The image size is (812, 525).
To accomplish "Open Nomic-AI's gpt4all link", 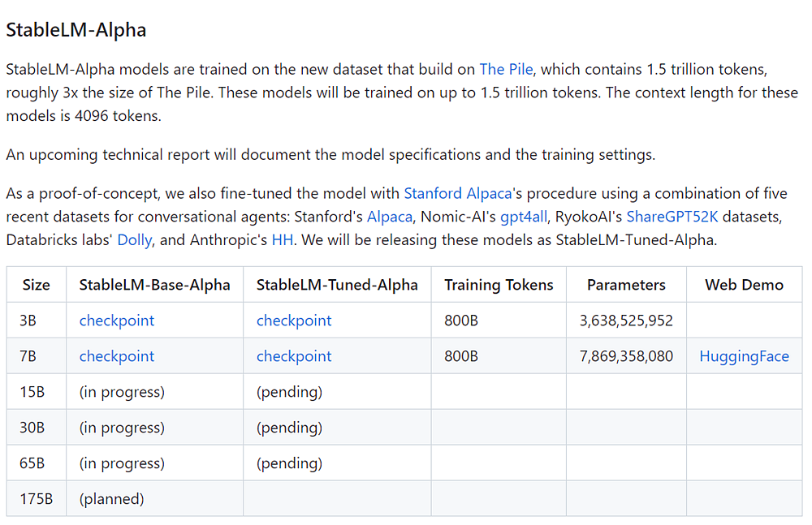I will pos(524,217).
